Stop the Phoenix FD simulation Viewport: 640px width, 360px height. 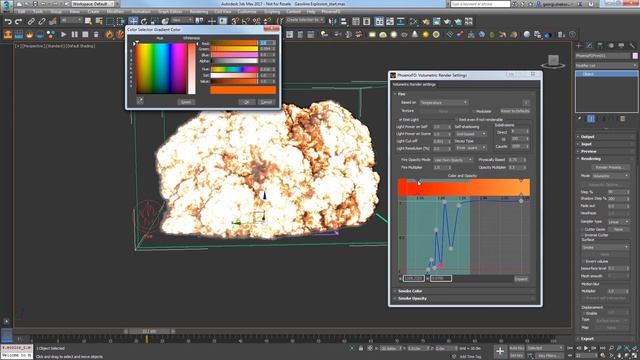tap(85, 35)
